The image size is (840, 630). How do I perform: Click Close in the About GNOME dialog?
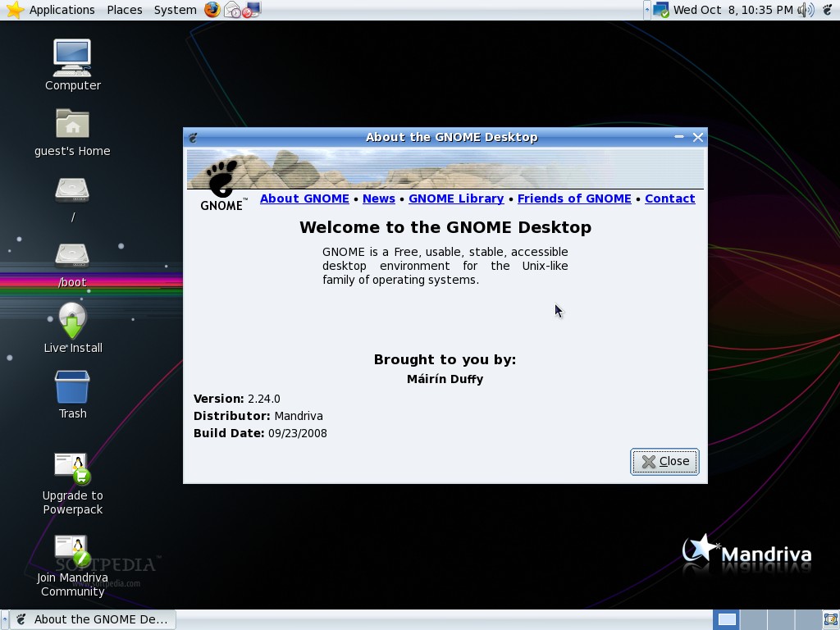pyautogui.click(x=664, y=461)
